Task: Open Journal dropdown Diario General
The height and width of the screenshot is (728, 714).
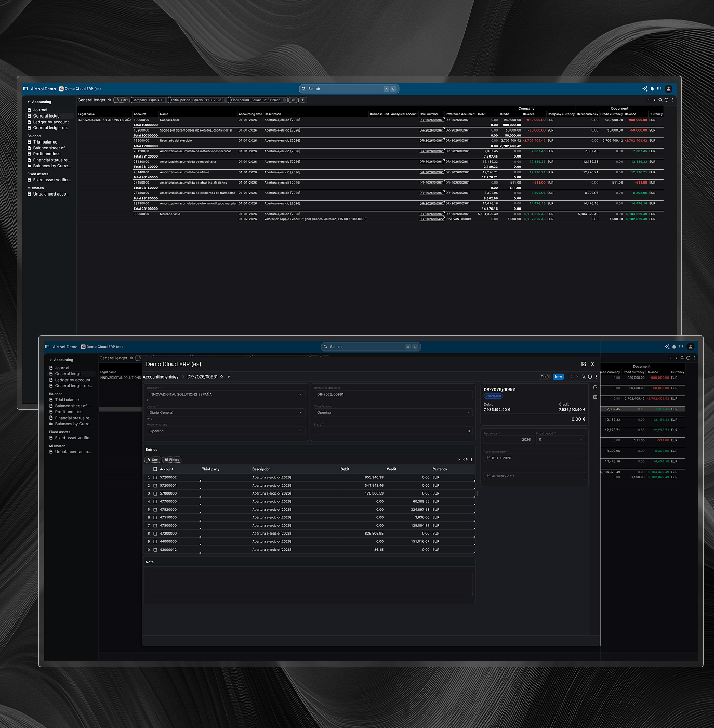Action: [226, 413]
